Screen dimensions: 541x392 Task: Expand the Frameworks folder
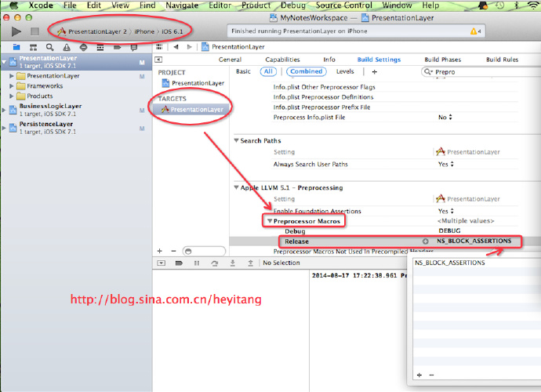tap(12, 86)
